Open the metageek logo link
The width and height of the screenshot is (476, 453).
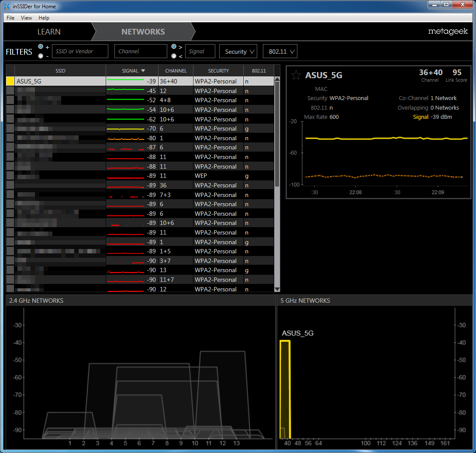pos(448,31)
